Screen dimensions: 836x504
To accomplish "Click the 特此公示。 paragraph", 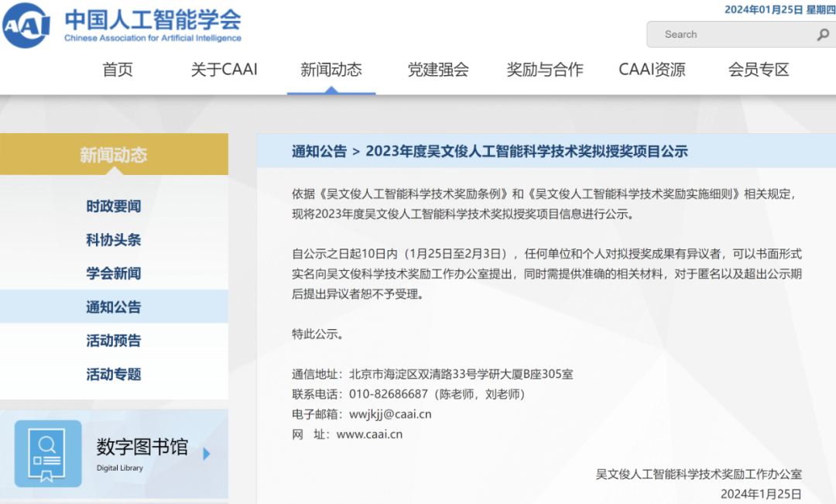I will click(x=318, y=334).
